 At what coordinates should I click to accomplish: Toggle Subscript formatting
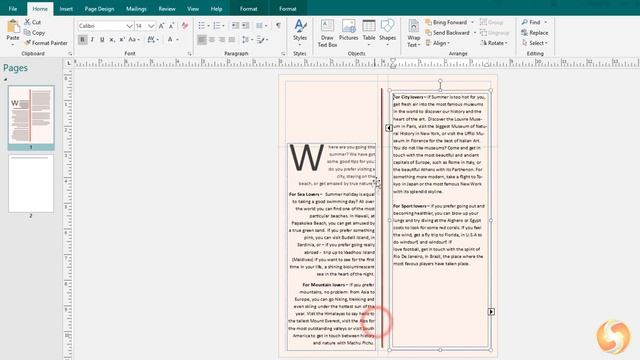112,40
